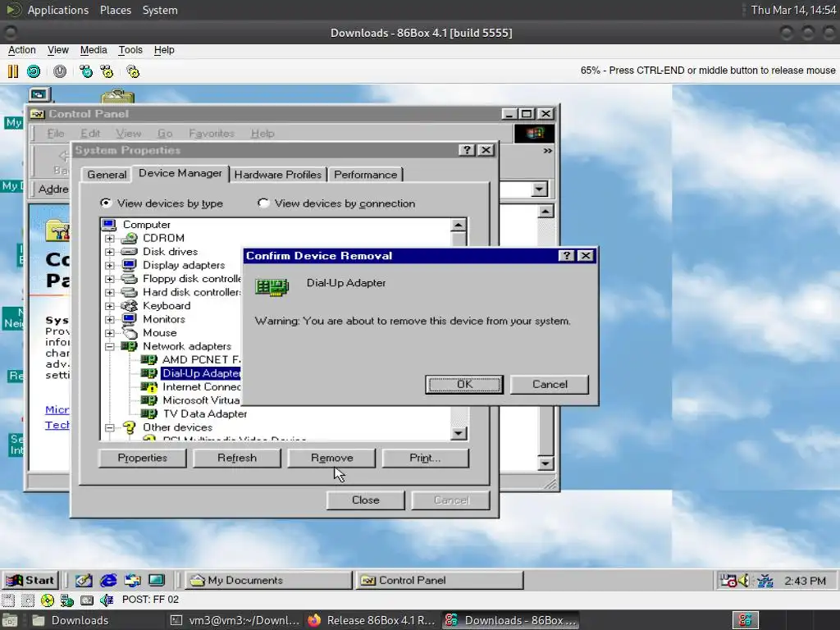Image resolution: width=840 pixels, height=630 pixels.
Task: Expand the CDROM tree node
Action: 110,238
